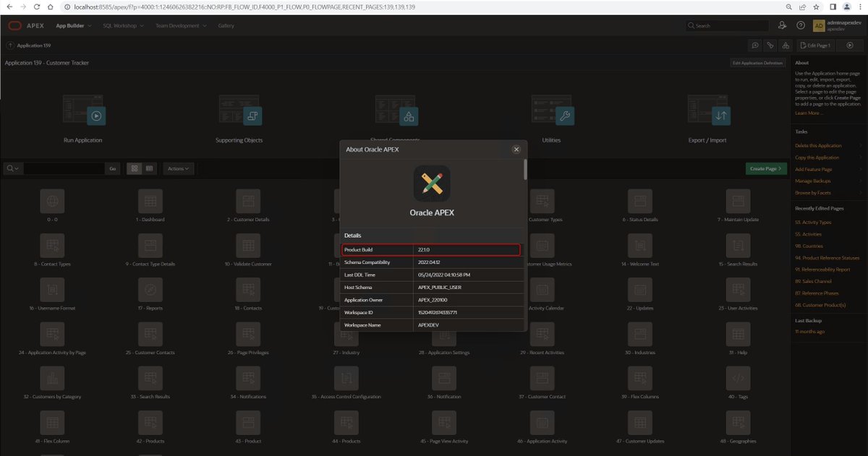Click the Run Application play icon
868x456 pixels.
[97, 116]
